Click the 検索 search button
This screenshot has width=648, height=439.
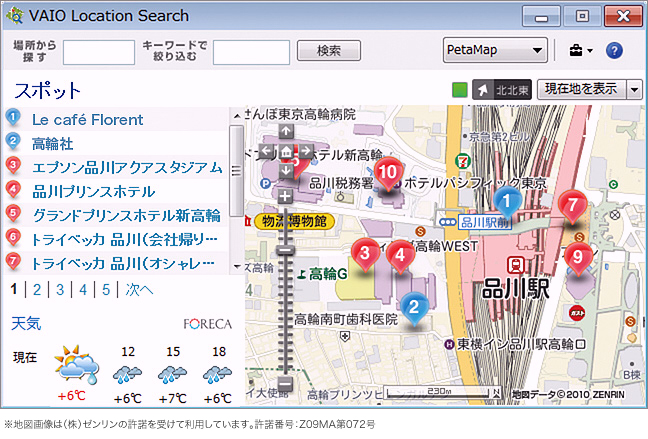click(327, 50)
